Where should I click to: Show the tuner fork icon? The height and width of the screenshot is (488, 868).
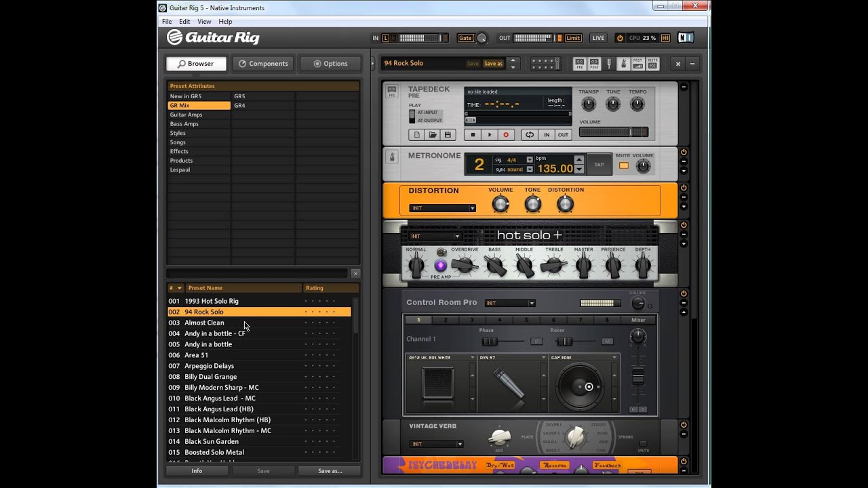coord(609,64)
